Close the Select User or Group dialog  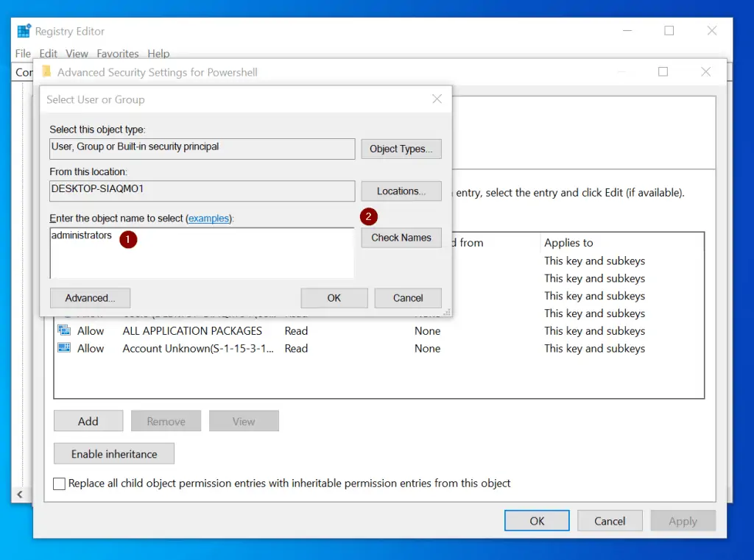click(x=437, y=99)
